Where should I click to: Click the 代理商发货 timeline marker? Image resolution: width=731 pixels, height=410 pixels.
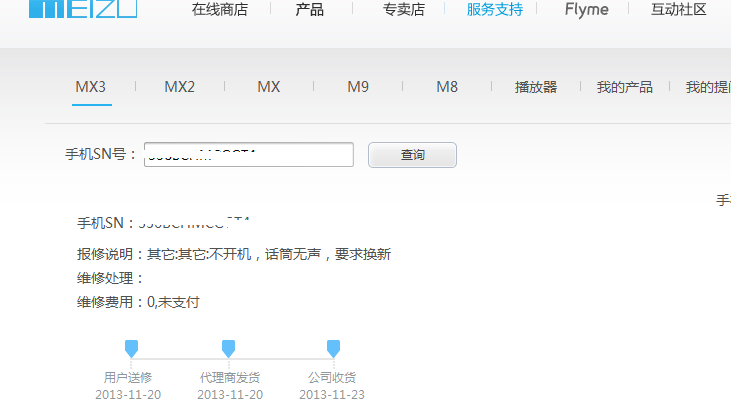click(228, 348)
